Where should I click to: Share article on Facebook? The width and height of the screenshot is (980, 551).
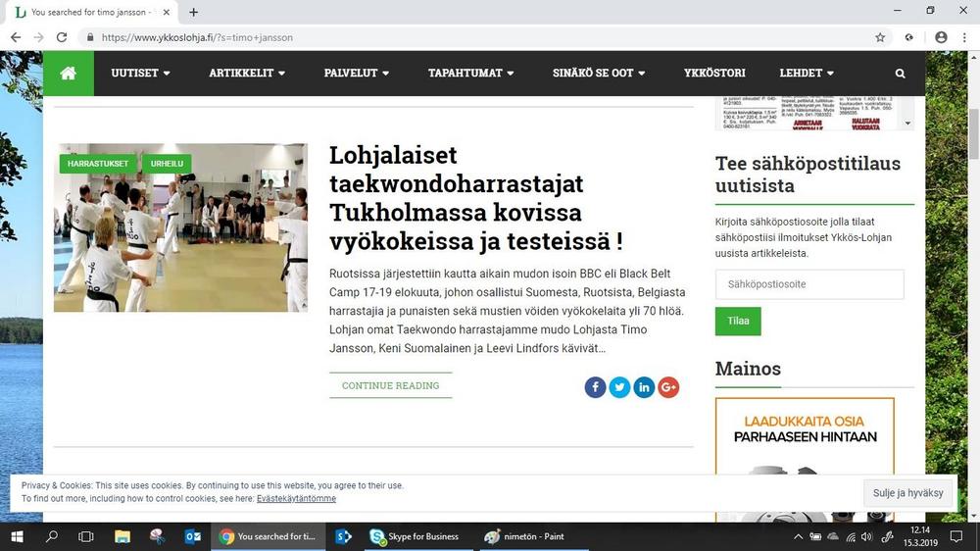click(x=595, y=387)
